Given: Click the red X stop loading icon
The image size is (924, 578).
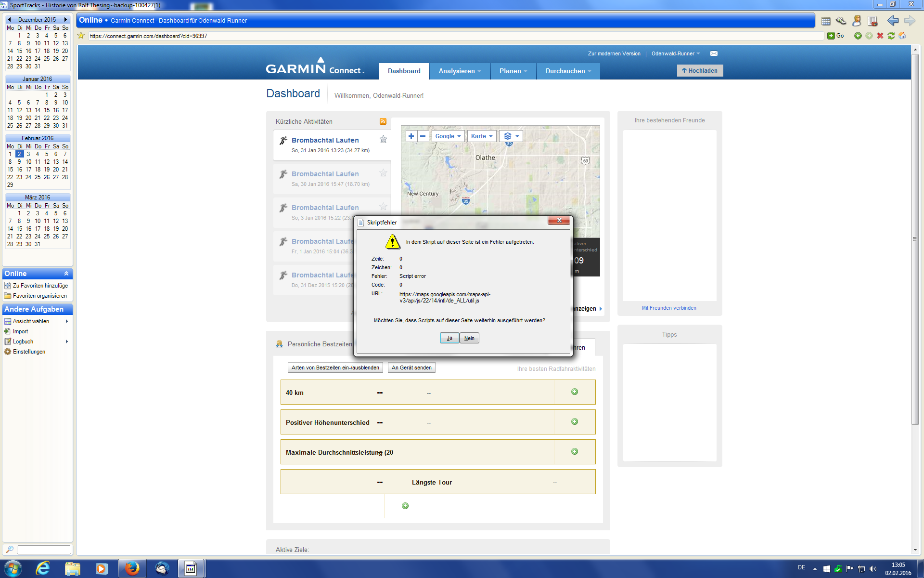Looking at the screenshot, I should click(880, 36).
